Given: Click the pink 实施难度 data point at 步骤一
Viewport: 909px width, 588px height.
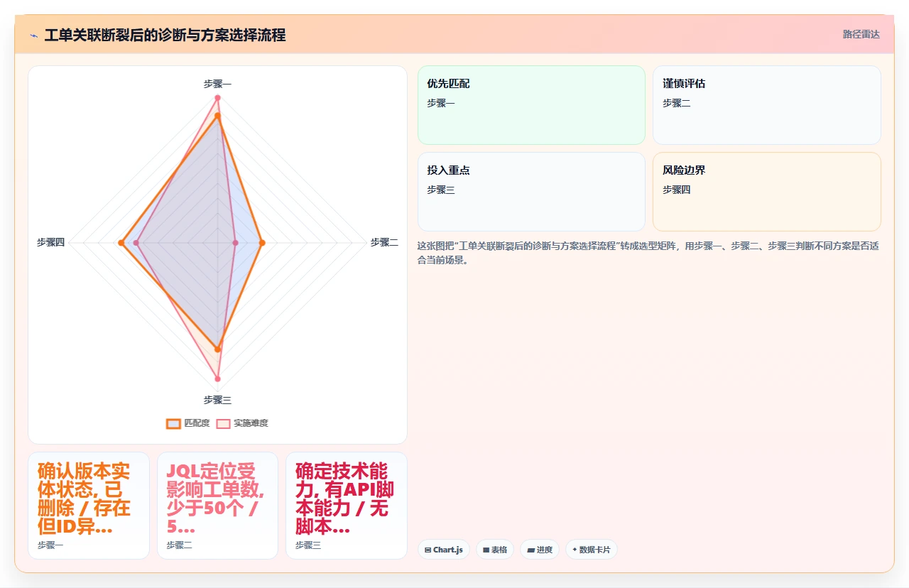Looking at the screenshot, I should [x=217, y=97].
